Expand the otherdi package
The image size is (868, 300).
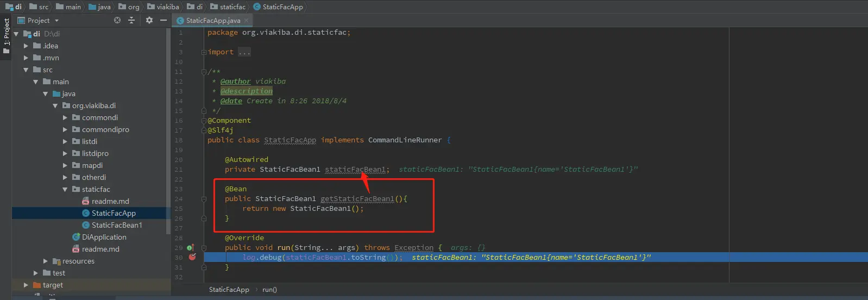(65, 177)
